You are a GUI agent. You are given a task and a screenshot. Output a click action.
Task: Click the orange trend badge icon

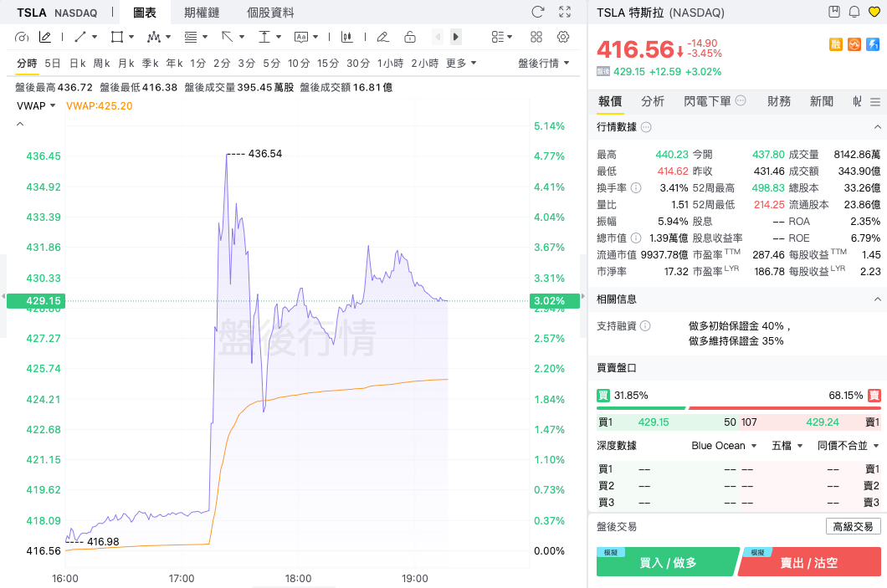tap(854, 44)
